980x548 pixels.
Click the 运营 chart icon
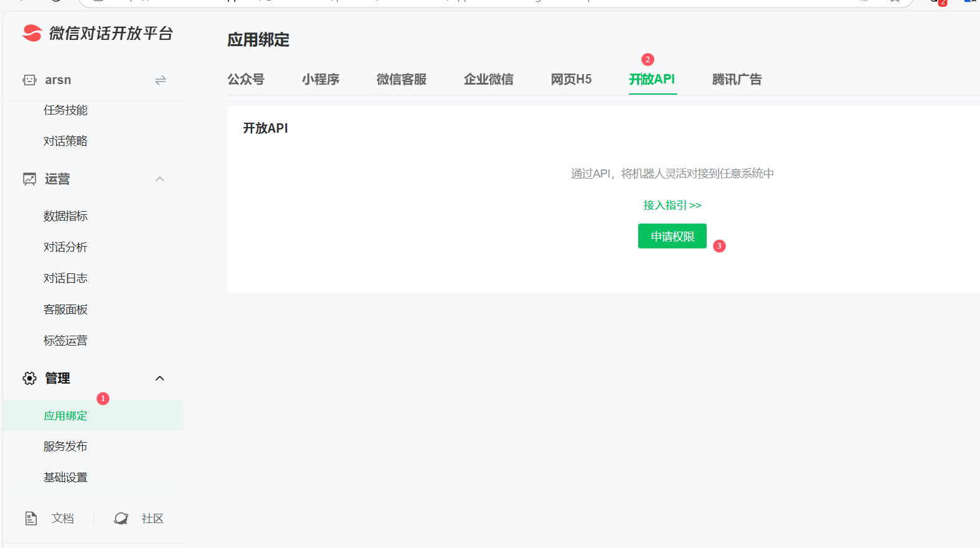click(x=29, y=179)
